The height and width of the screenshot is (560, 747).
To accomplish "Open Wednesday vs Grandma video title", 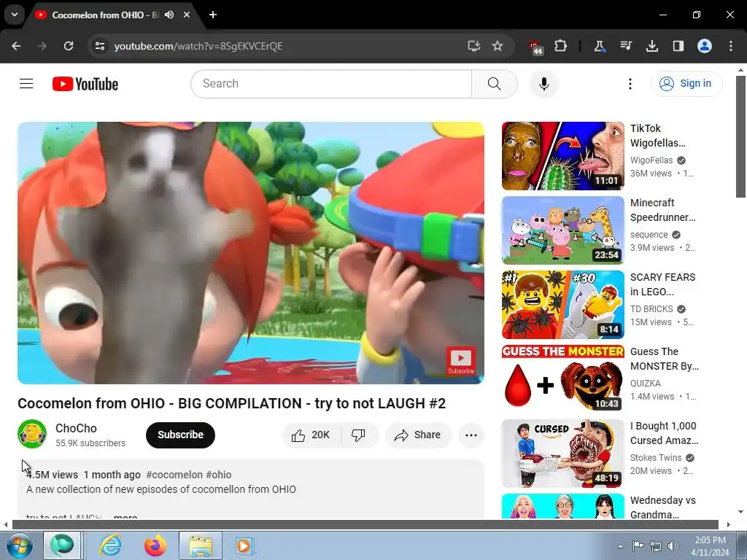I will point(662,507).
